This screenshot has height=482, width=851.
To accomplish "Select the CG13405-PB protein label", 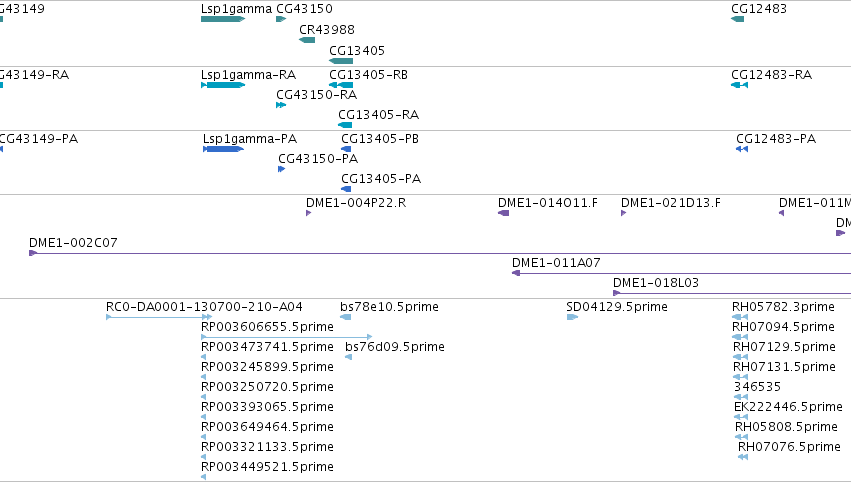I will tap(380, 138).
